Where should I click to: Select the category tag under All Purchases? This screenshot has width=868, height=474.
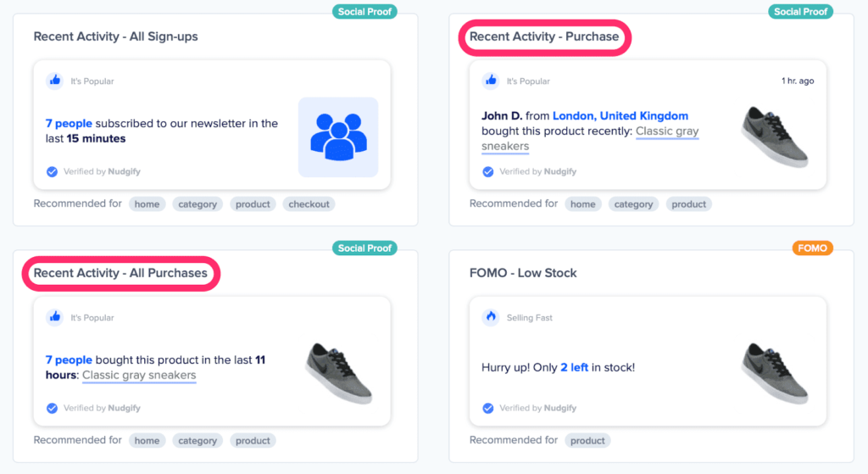click(199, 441)
